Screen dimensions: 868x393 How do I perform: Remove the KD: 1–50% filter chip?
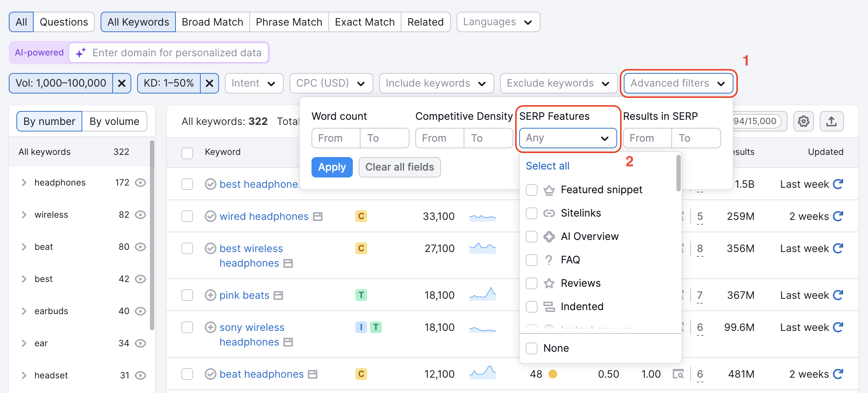[209, 83]
